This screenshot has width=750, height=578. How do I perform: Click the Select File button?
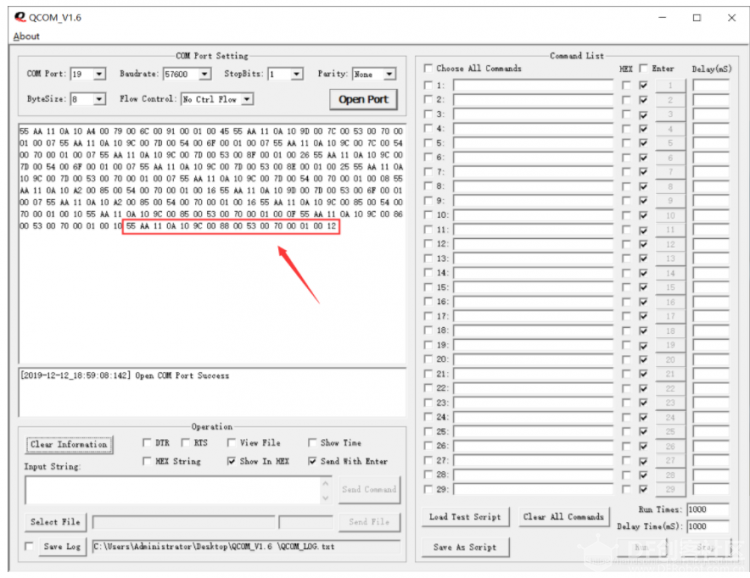(x=55, y=522)
